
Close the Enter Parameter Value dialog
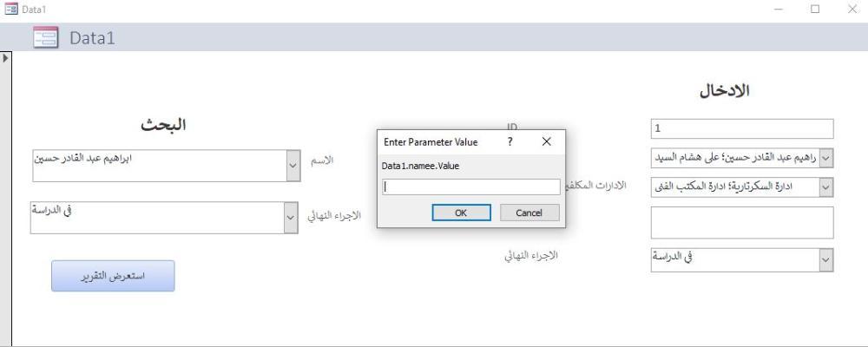coord(546,141)
